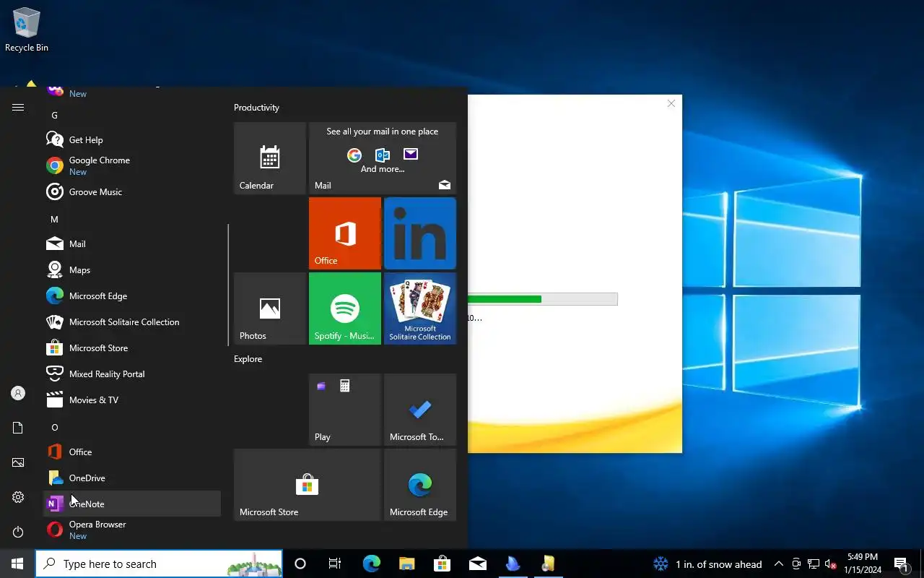924x578 pixels.
Task: Open the Action Center notifications
Action: tap(902, 564)
